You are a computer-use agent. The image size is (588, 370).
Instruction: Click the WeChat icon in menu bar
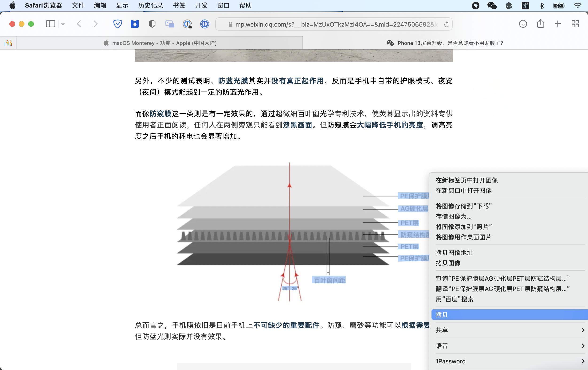(492, 5)
